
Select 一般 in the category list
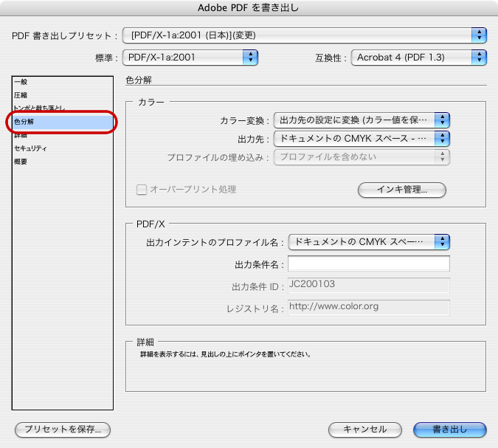(63, 82)
